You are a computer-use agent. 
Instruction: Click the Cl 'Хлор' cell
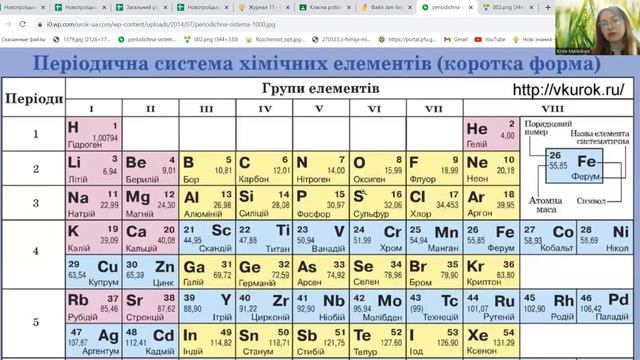coord(434,203)
